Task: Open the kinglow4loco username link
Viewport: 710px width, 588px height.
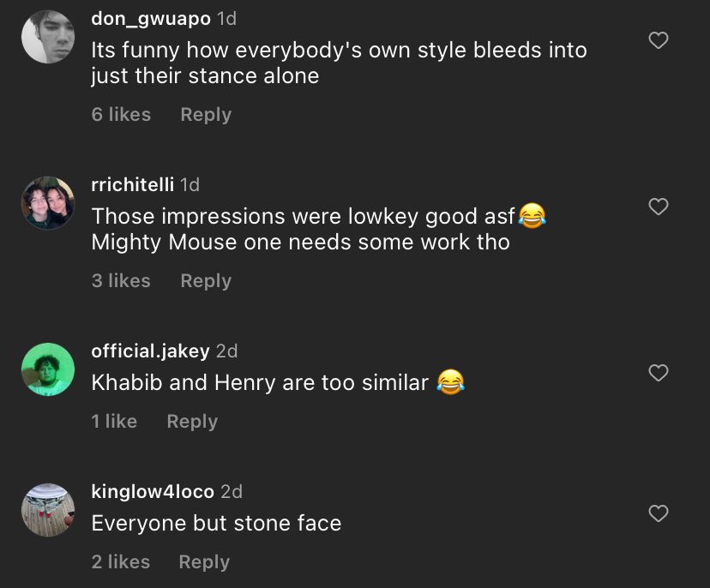Action: pyautogui.click(x=153, y=492)
